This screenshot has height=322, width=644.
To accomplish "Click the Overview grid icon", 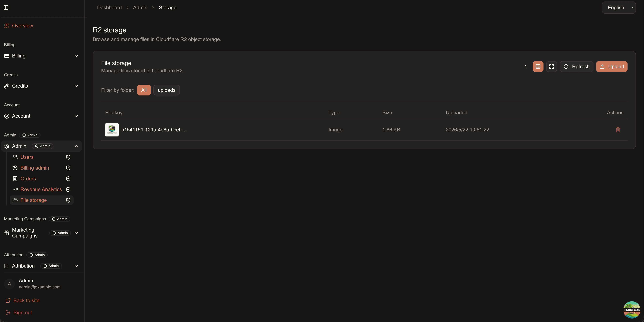I will point(7,26).
